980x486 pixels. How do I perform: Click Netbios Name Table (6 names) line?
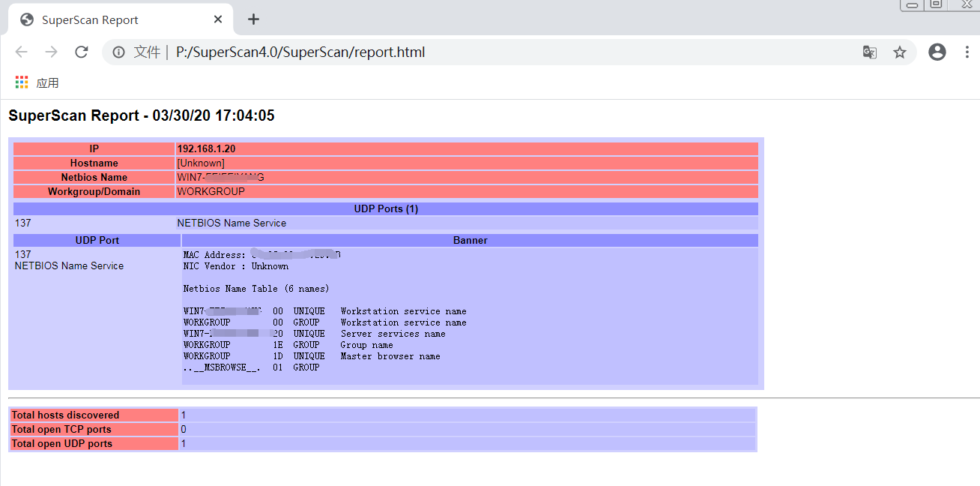point(256,289)
